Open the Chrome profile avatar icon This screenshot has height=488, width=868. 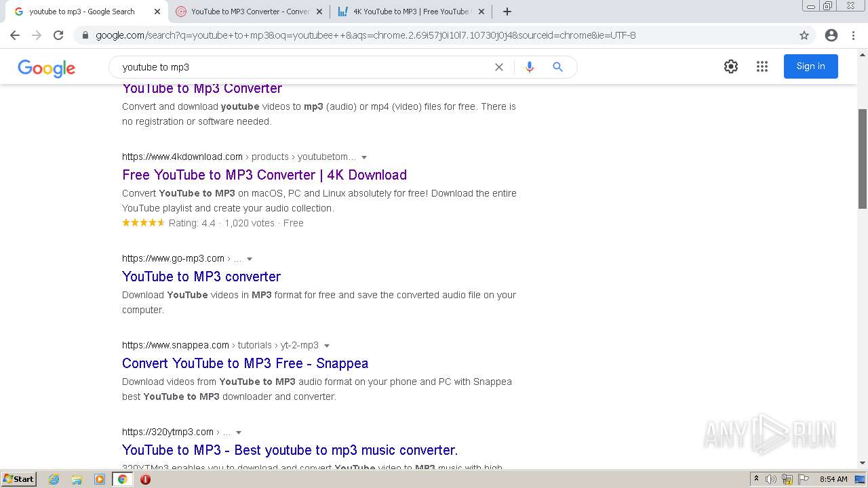point(831,35)
